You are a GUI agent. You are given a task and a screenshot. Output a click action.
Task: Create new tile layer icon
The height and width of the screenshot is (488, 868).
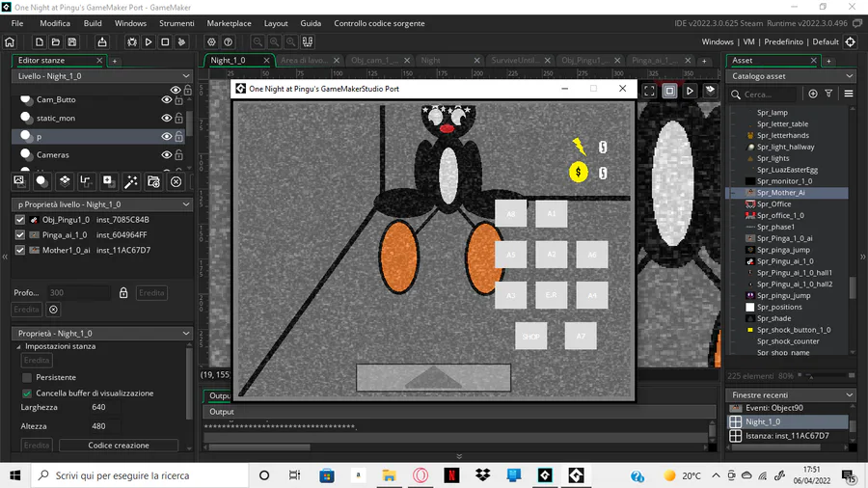65,181
